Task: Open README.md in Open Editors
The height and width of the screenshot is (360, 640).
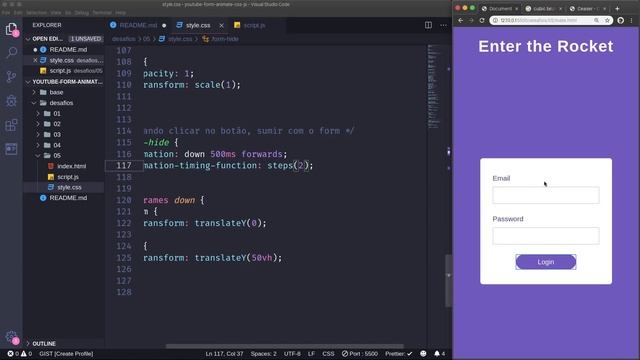Action: pos(68,49)
